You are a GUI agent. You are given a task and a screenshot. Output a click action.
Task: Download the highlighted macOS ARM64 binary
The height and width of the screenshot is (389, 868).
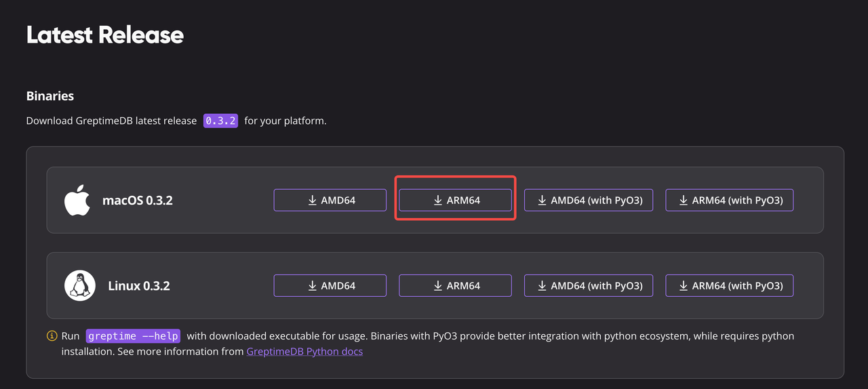pos(455,200)
